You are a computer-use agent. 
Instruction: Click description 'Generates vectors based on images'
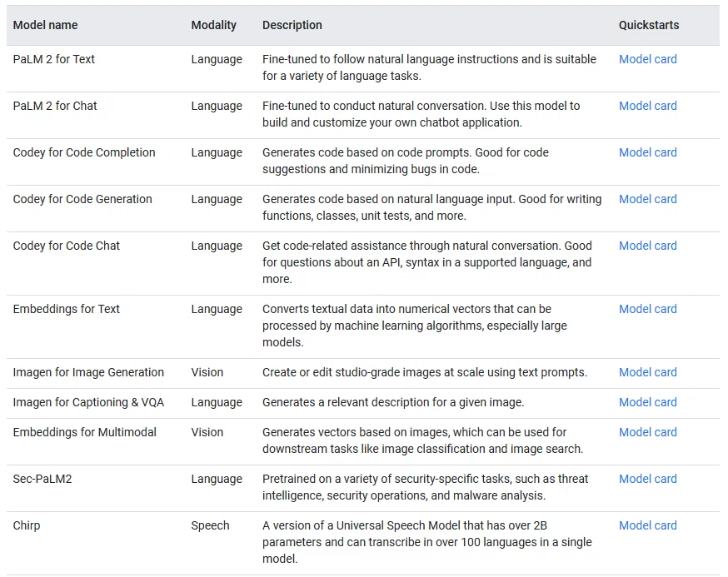tap(423, 440)
